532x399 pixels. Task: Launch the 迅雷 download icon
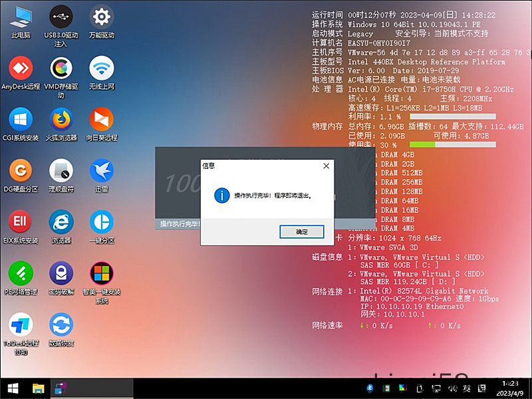point(102,176)
